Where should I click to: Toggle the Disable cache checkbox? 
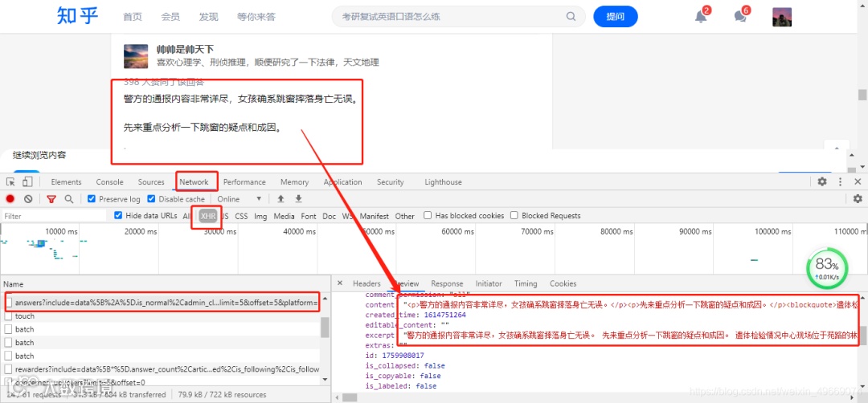tap(152, 199)
